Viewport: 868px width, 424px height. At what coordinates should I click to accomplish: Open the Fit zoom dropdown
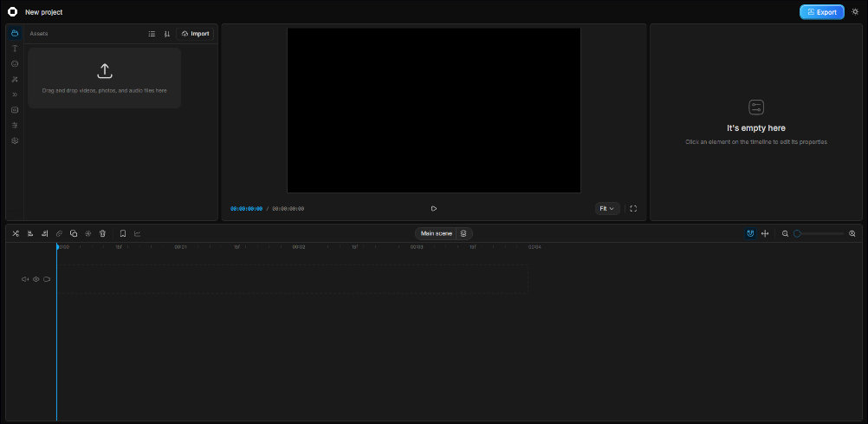(x=607, y=208)
